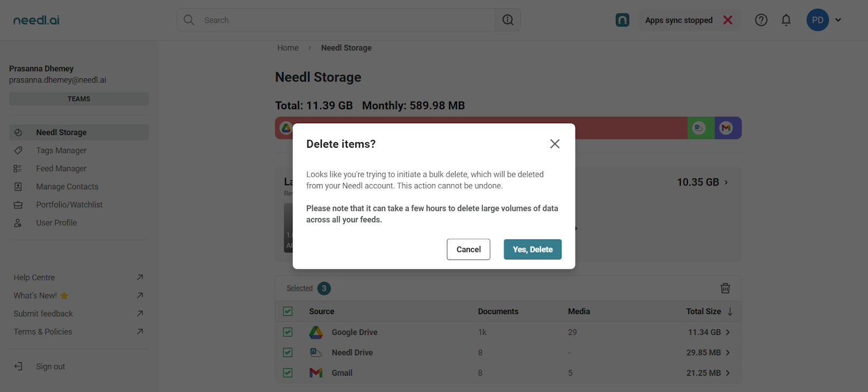The width and height of the screenshot is (868, 392).
Task: Click the TEAMS button
Action: click(79, 99)
